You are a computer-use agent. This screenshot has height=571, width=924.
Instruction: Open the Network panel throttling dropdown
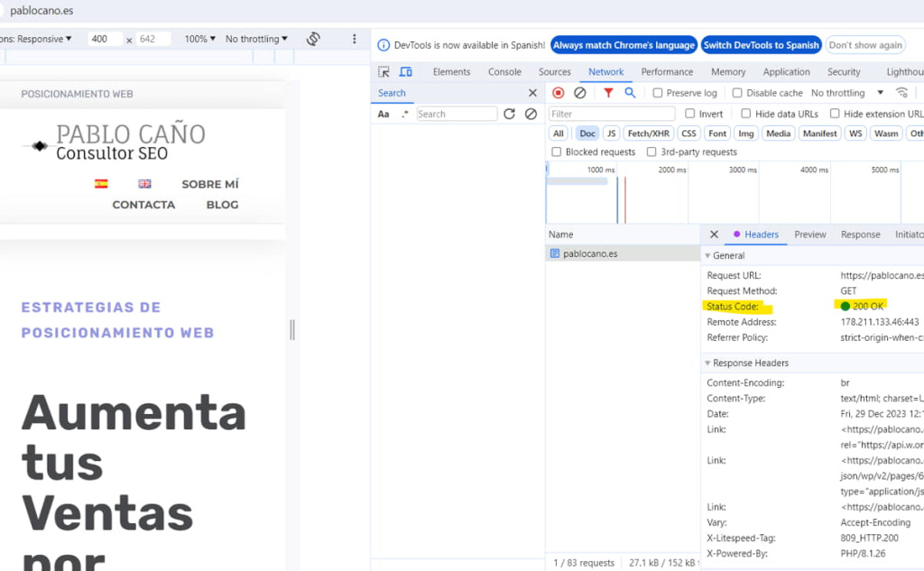click(x=846, y=93)
